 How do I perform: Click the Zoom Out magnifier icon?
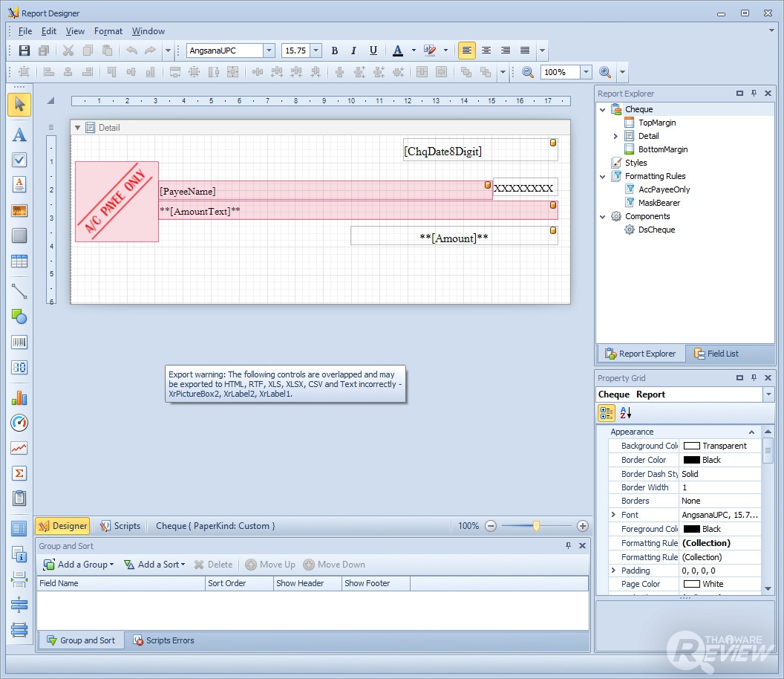click(528, 72)
